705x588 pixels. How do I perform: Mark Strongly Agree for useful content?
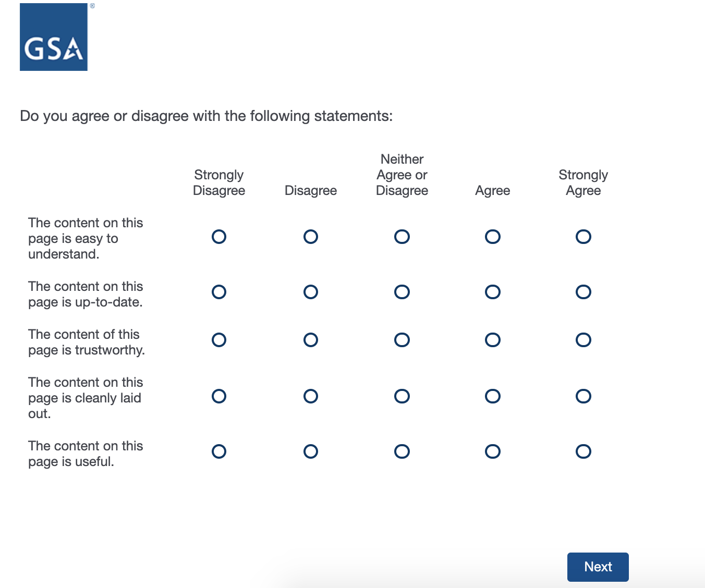[x=584, y=451]
